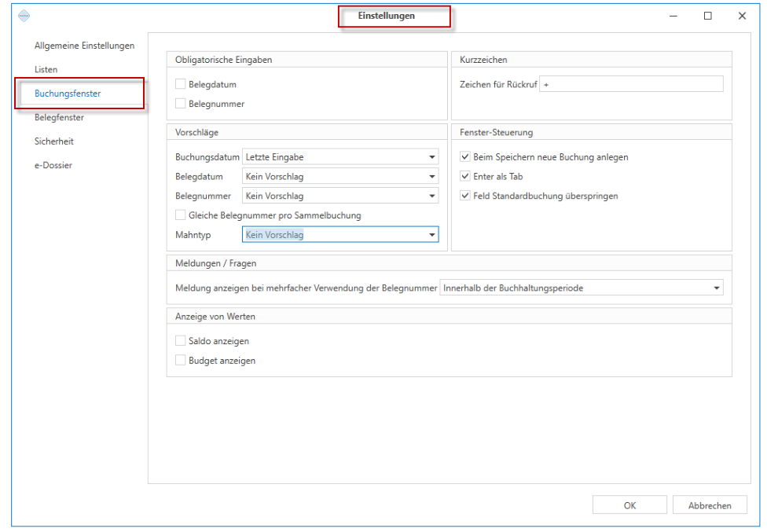Confirm settings with OK button

[629, 505]
